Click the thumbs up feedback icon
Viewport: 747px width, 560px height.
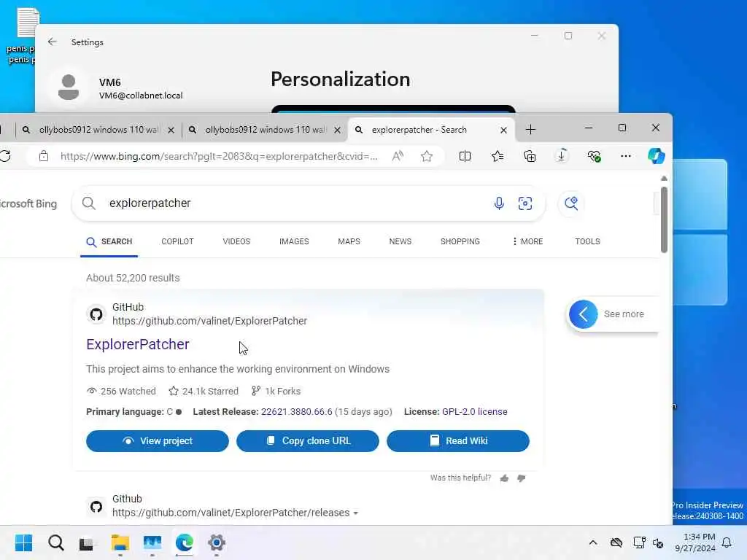point(505,478)
